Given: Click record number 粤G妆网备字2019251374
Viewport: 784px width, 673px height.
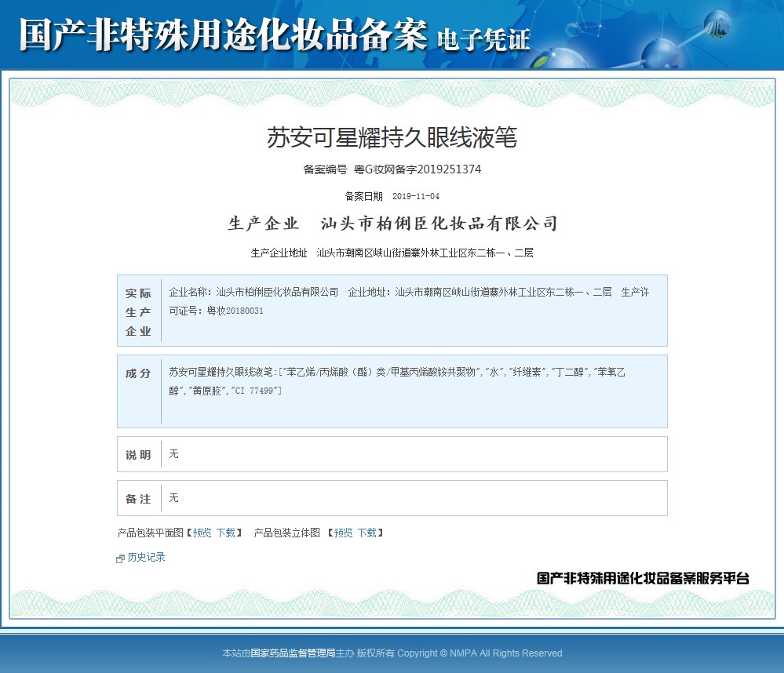Looking at the screenshot, I should [418, 169].
